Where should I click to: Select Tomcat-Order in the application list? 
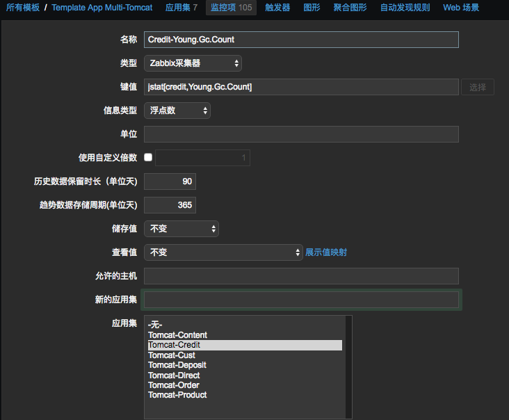(x=245, y=385)
